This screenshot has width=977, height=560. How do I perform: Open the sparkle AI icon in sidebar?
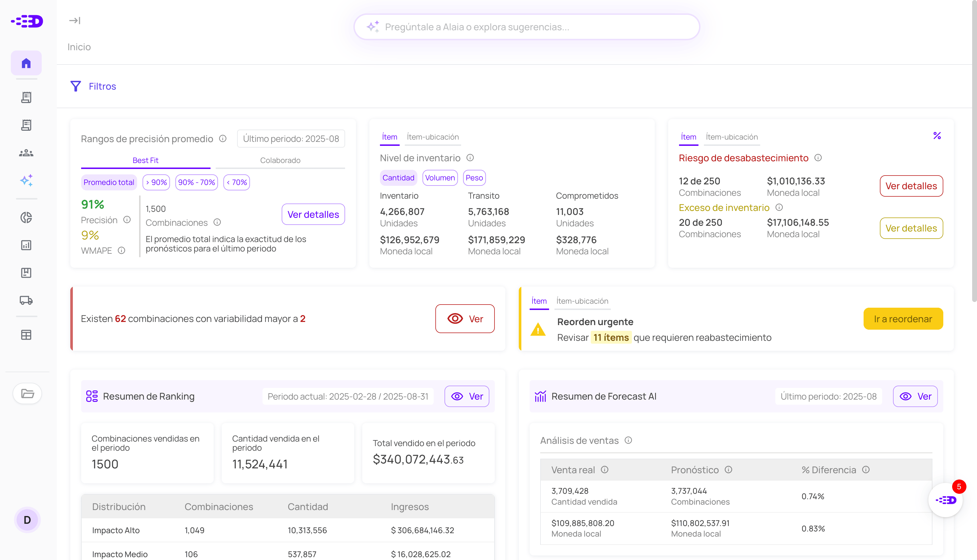click(x=26, y=180)
